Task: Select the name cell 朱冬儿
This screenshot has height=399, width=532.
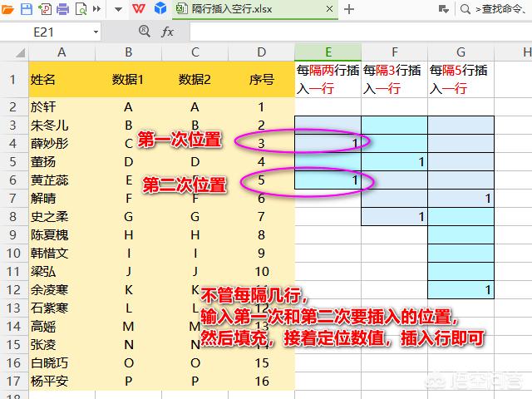Action: pos(62,126)
